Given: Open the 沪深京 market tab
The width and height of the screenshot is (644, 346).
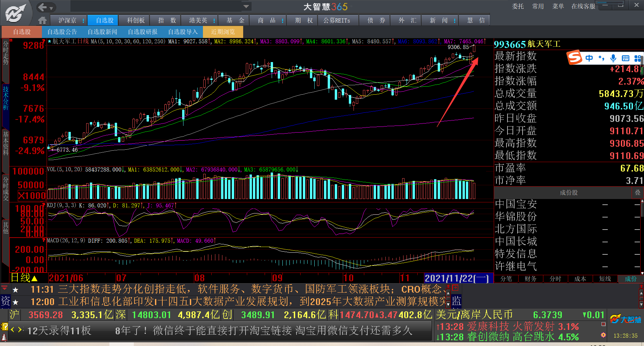Looking at the screenshot, I should pyautogui.click(x=67, y=20).
